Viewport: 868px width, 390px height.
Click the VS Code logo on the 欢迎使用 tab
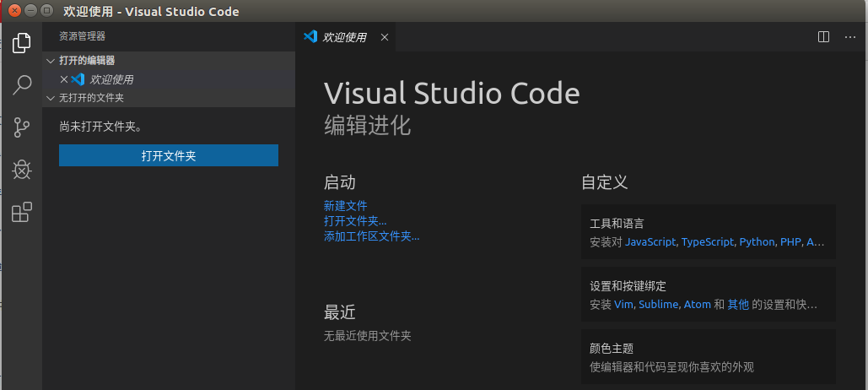point(310,36)
